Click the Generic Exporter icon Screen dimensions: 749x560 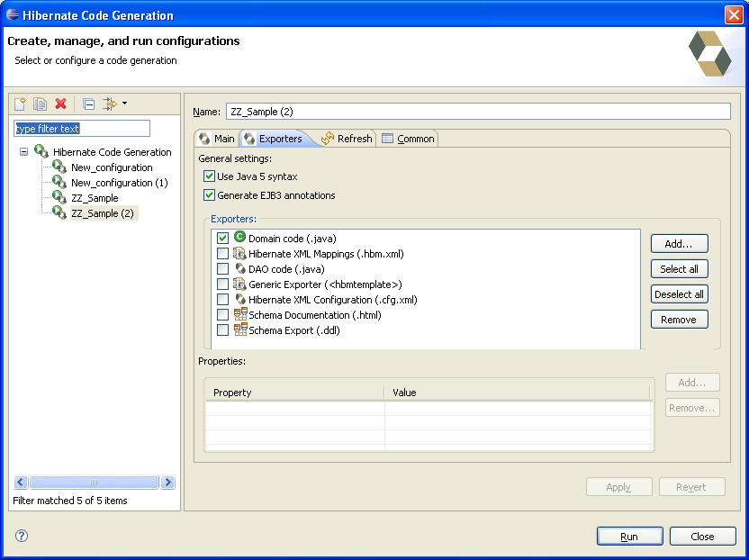(x=239, y=284)
